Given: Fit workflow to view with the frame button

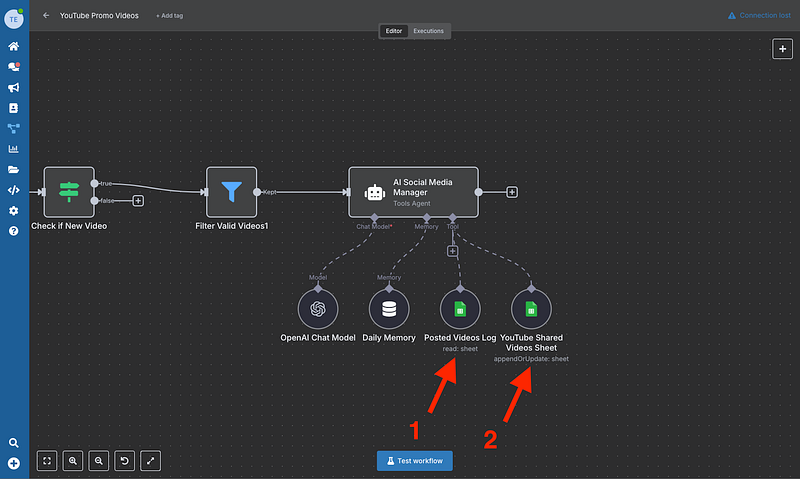Looking at the screenshot, I should pos(47,461).
